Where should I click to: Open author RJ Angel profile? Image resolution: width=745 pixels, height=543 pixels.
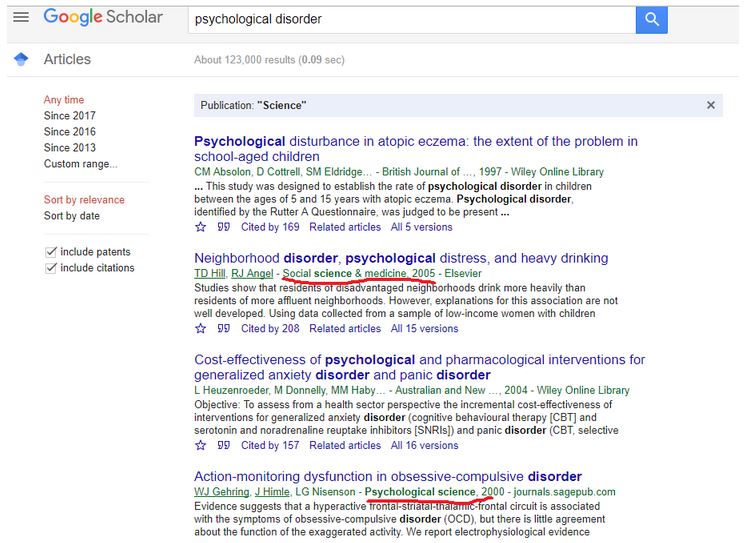252,274
